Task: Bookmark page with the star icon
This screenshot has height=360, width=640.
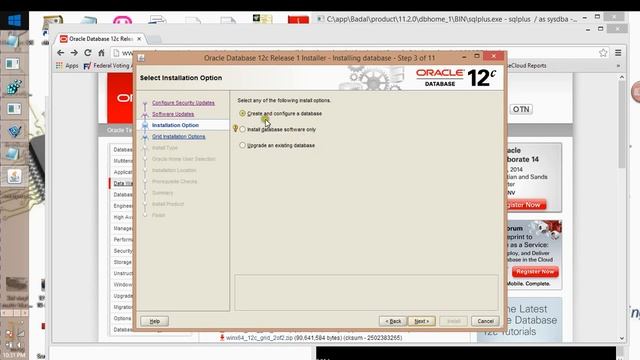Action: click(603, 53)
